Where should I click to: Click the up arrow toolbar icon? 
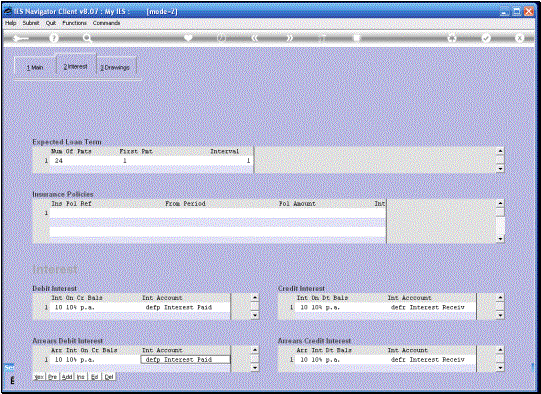click(322, 38)
